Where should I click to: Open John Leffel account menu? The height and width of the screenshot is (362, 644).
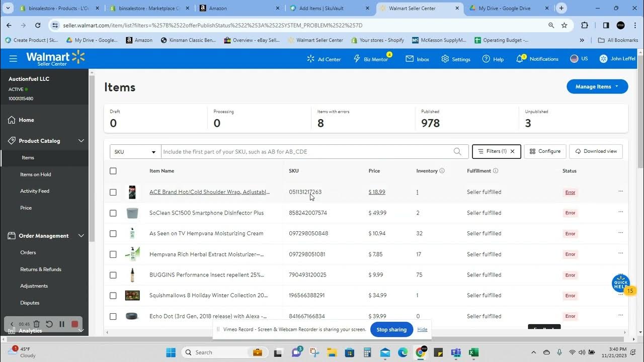coord(617,59)
